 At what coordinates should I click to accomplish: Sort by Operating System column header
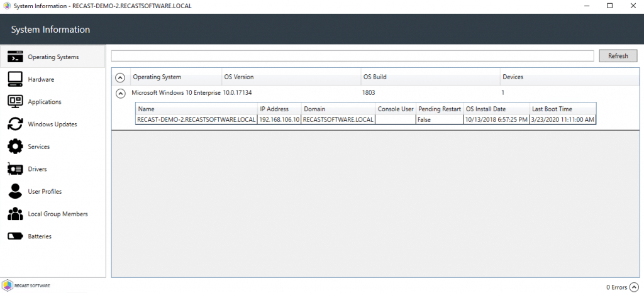pos(176,77)
